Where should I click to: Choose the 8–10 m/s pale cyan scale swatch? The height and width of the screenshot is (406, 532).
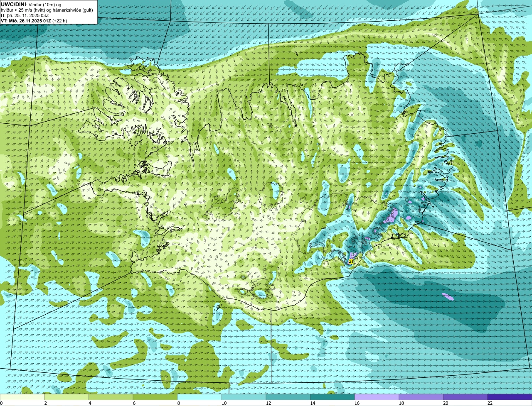[x=199, y=397]
